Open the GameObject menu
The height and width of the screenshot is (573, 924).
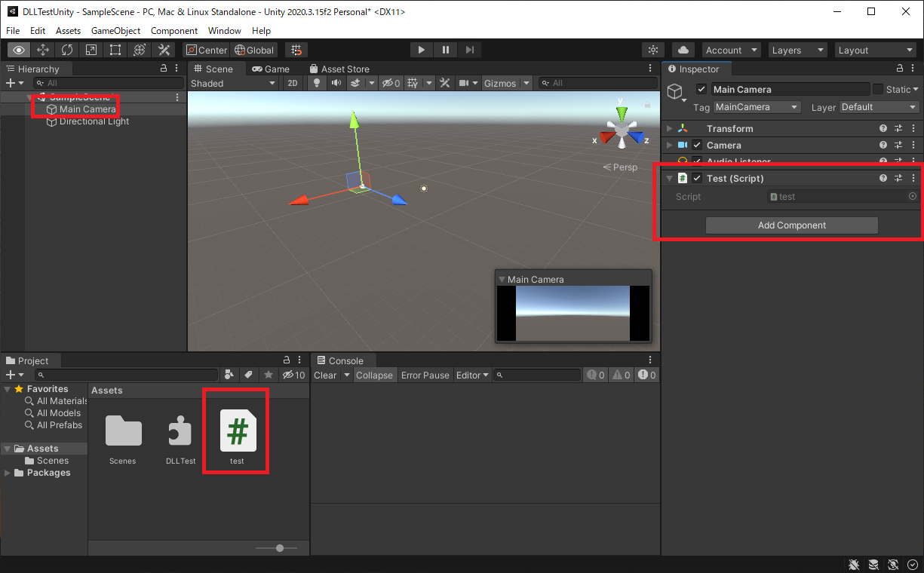tap(115, 30)
